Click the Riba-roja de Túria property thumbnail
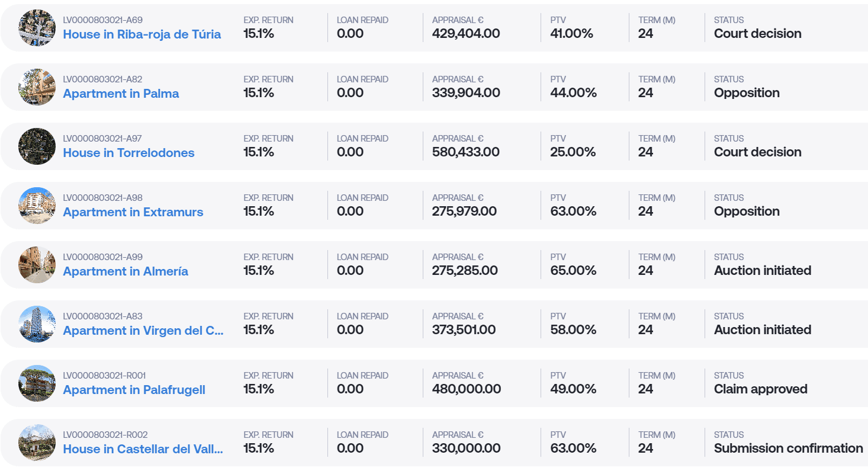The height and width of the screenshot is (474, 868). (x=37, y=28)
